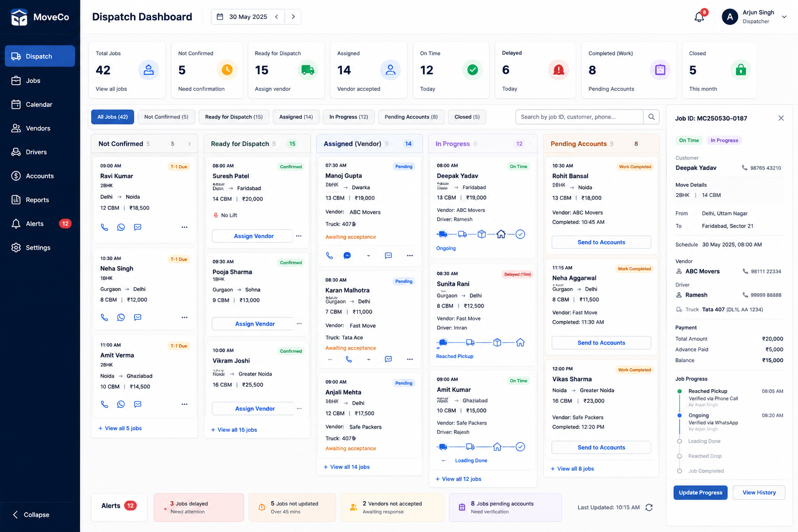Refresh the Last Updated data icon

pos(649,508)
